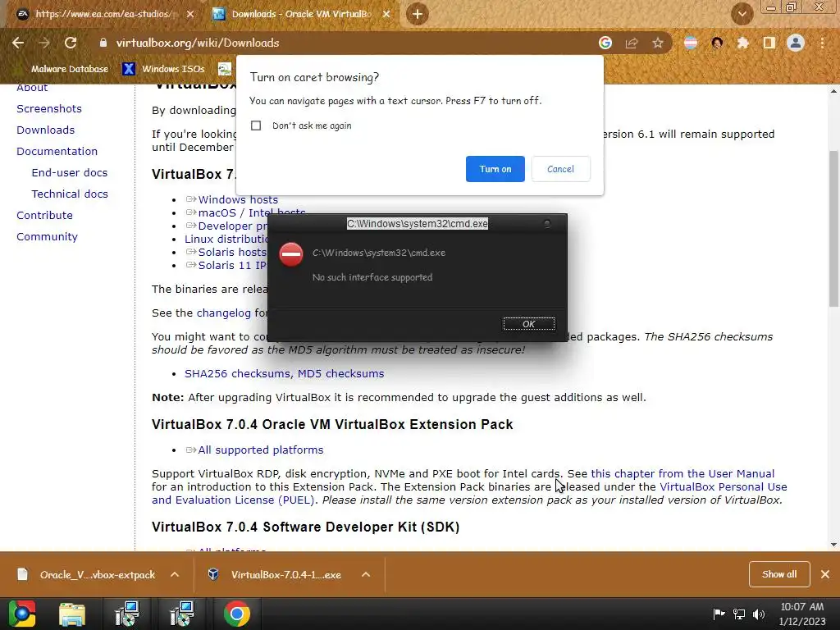
Task: Open the tab search dropdown arrow
Action: tap(742, 14)
